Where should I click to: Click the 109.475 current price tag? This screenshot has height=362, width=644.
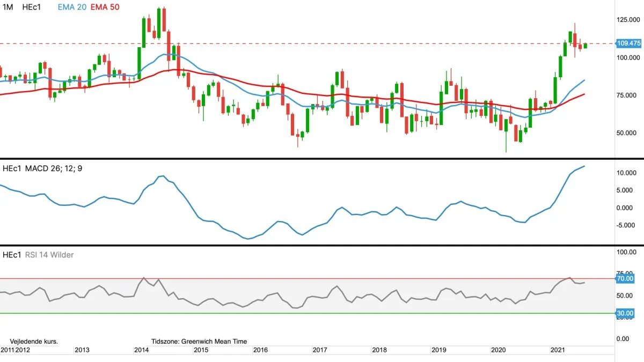(x=629, y=43)
